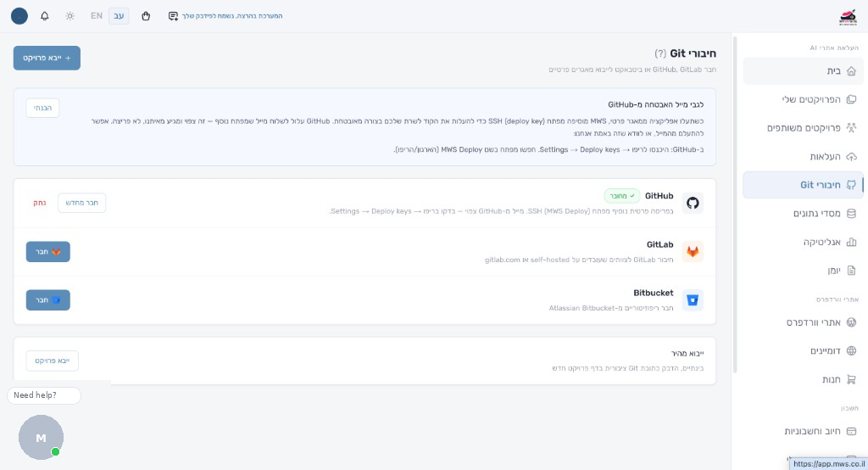
Task: Connect Bitbucket with חבר button
Action: (x=48, y=299)
